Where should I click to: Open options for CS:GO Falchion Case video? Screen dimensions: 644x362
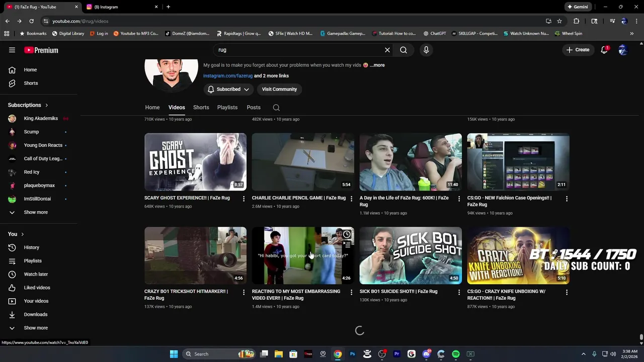(567, 199)
